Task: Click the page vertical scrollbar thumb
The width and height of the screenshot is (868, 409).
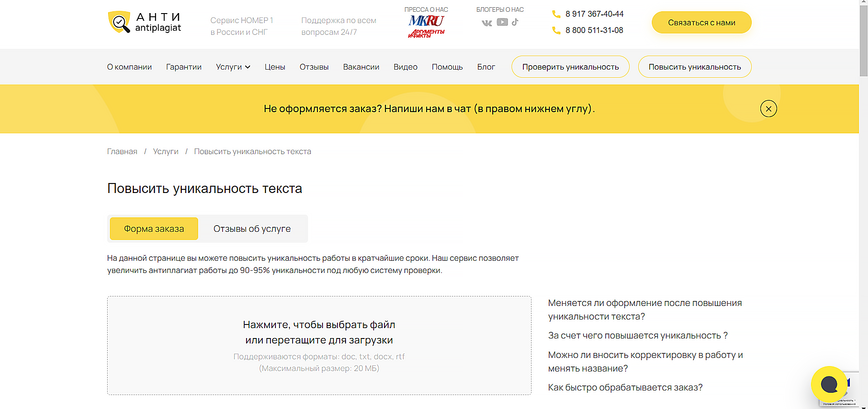Action: (x=863, y=41)
